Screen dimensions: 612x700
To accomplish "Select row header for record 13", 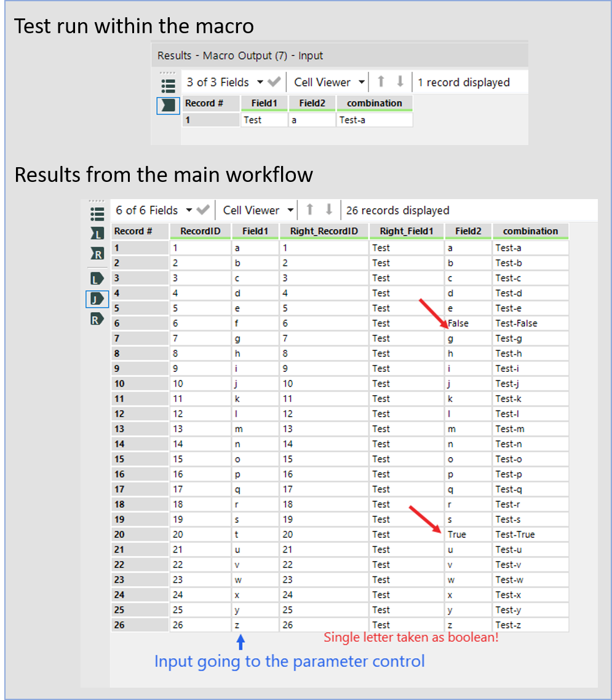I will coord(140,429).
